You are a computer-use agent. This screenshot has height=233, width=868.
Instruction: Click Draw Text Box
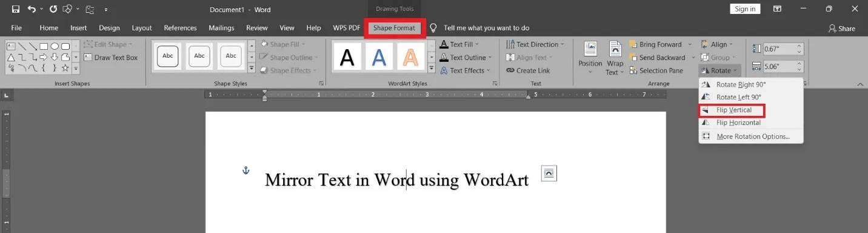tap(111, 58)
